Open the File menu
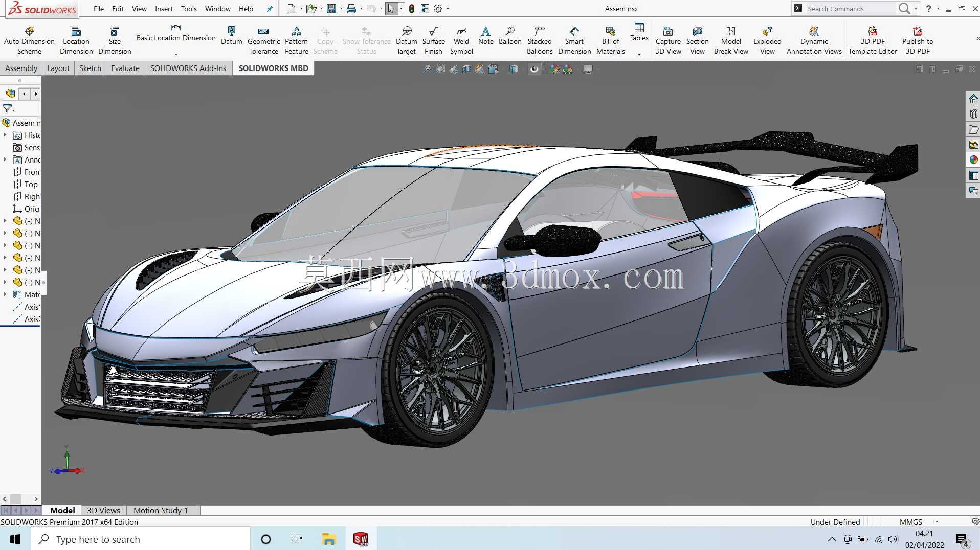Image resolution: width=980 pixels, height=550 pixels. click(99, 9)
